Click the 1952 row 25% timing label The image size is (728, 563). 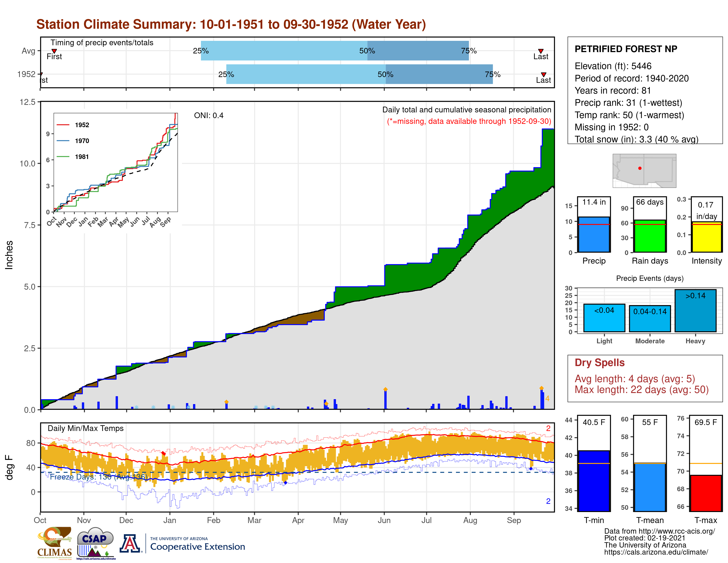click(x=226, y=74)
